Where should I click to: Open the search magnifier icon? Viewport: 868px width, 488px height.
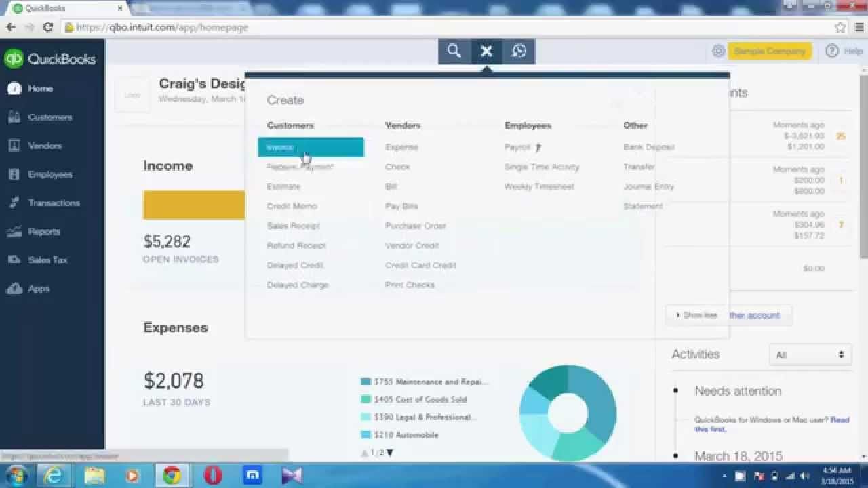(454, 51)
